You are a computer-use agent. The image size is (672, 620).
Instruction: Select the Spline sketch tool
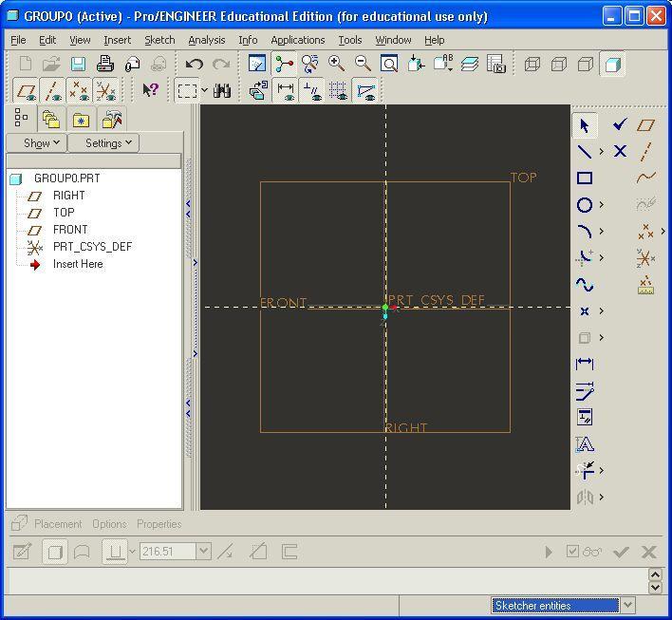coord(585,285)
